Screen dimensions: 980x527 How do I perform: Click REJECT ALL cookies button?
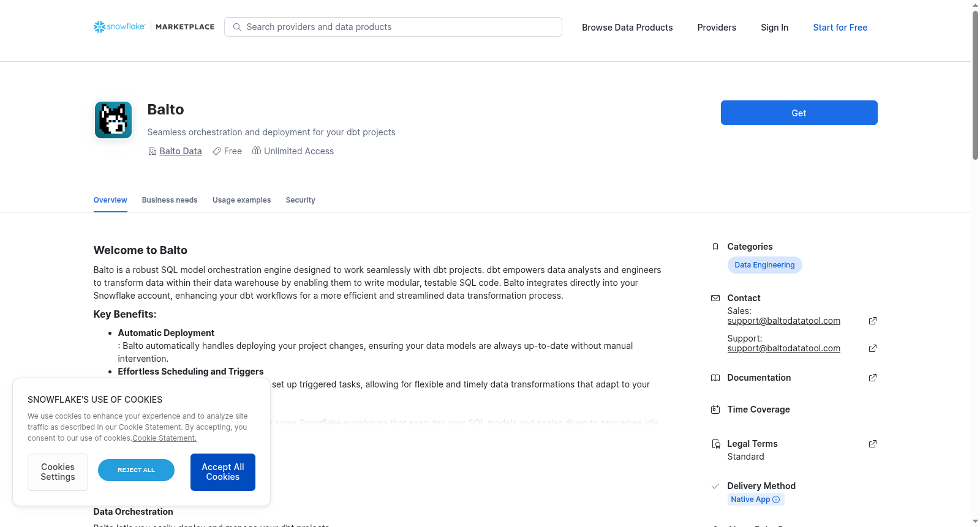pos(136,470)
